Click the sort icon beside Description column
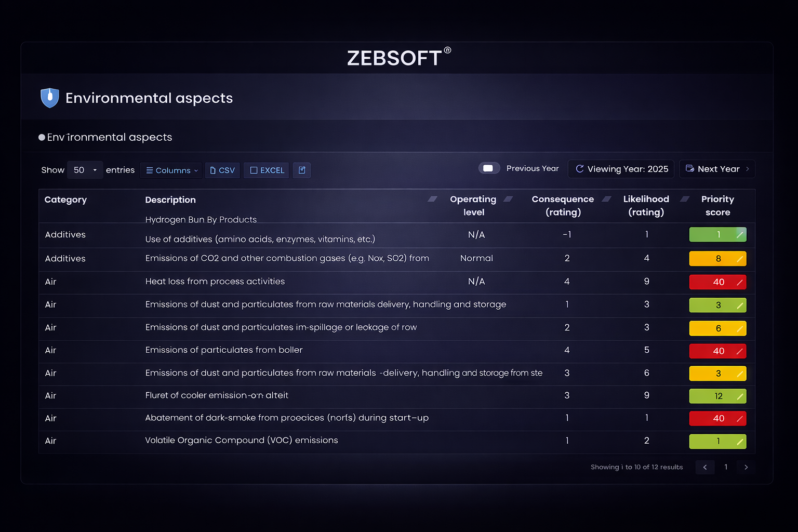798x532 pixels. 432,199
